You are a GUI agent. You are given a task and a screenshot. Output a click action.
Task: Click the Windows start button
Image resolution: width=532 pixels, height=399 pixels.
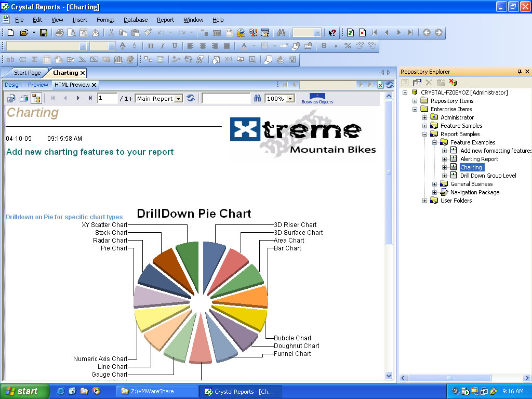tap(24, 391)
